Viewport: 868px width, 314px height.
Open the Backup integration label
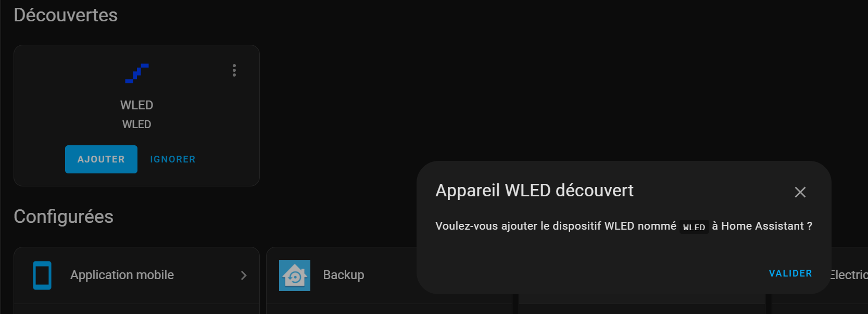[x=344, y=275]
